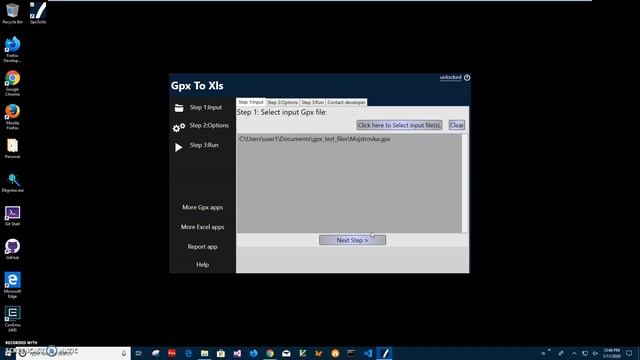Click here to Select input file(s) button
The height and width of the screenshot is (360, 640).
click(x=399, y=125)
